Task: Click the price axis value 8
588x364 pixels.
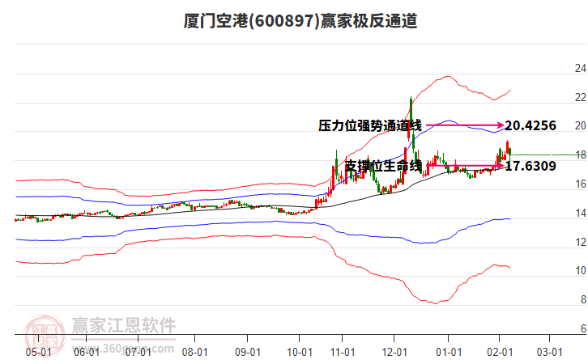Action: 583,299
